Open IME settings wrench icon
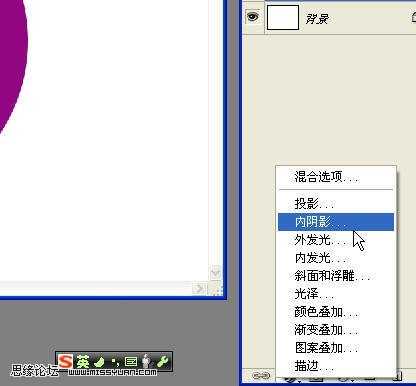Screen dimensions: 416x386 pyautogui.click(x=163, y=362)
